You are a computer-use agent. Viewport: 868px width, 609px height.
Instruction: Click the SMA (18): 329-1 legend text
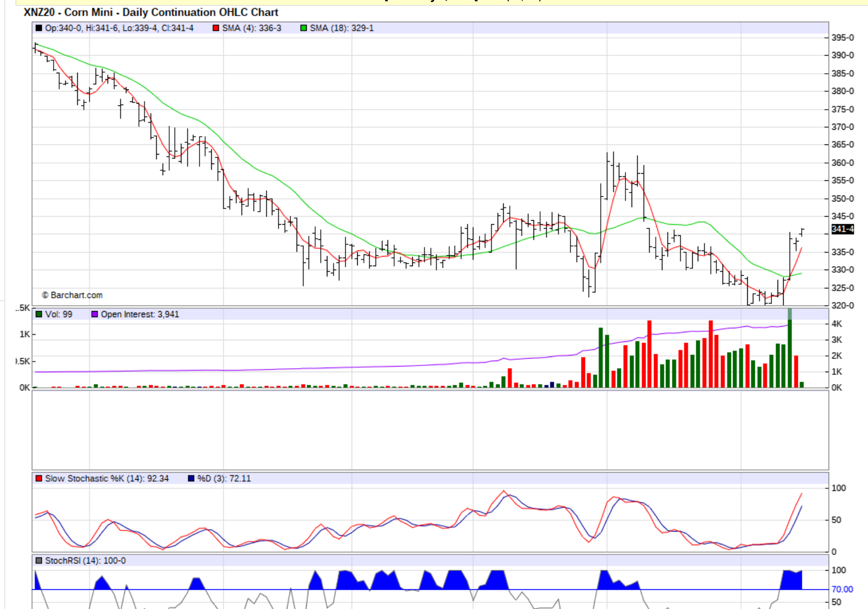pyautogui.click(x=342, y=28)
